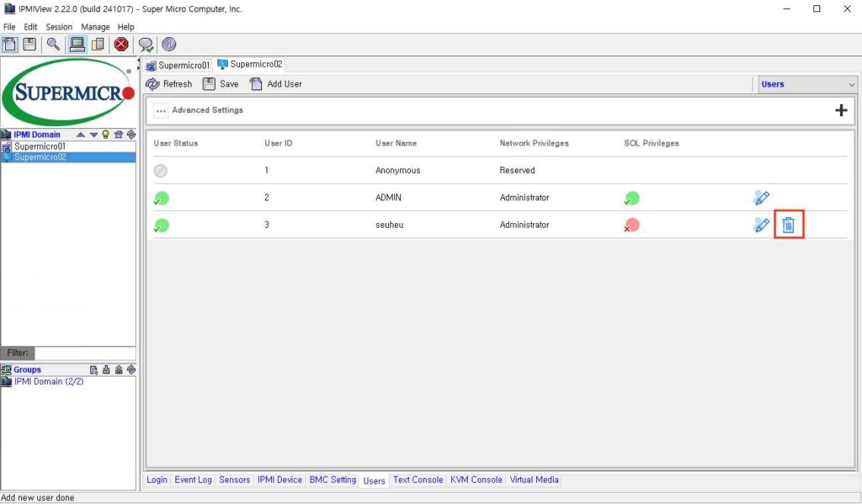Click the magnifying glass Find icon

53,44
